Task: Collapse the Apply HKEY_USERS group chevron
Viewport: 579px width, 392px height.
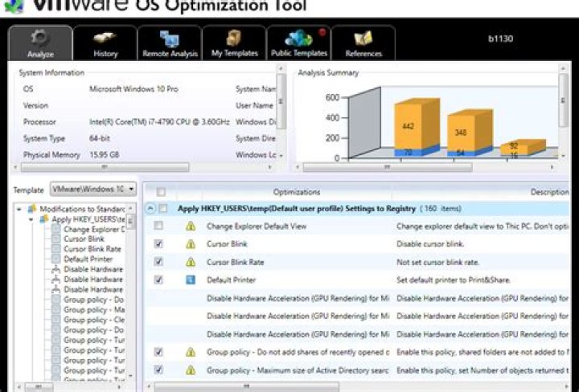Action: point(150,209)
